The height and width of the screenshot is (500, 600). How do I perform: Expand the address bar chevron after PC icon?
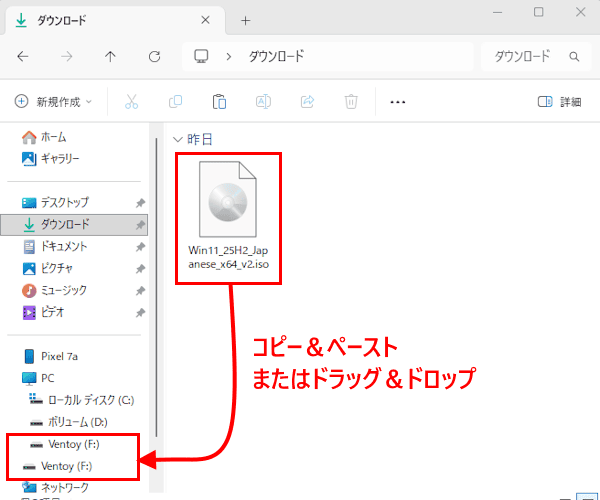pos(229,57)
